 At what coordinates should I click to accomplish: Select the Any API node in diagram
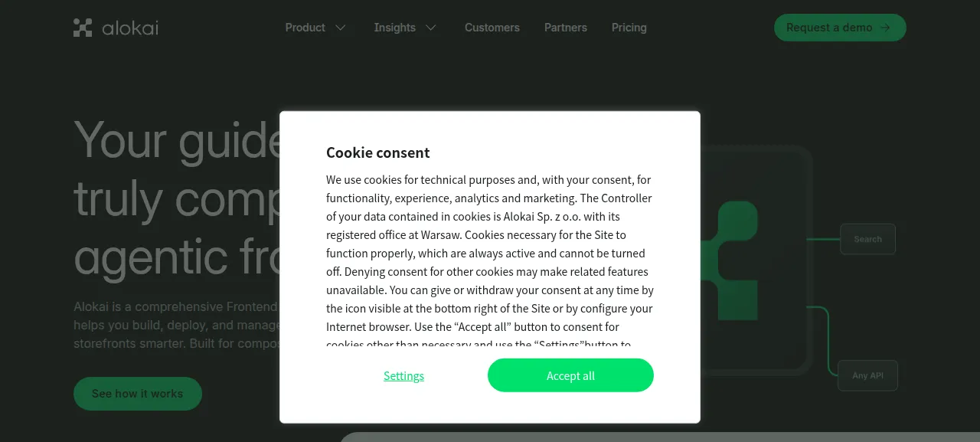tap(868, 376)
